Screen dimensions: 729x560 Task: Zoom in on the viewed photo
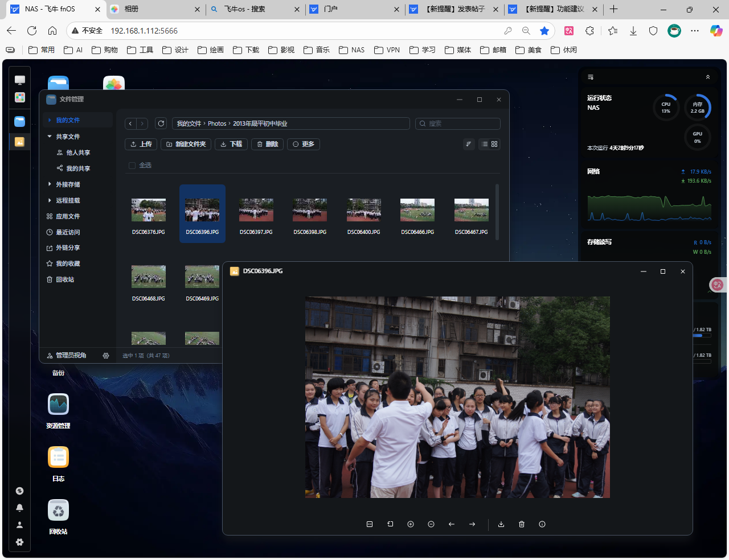tap(411, 524)
